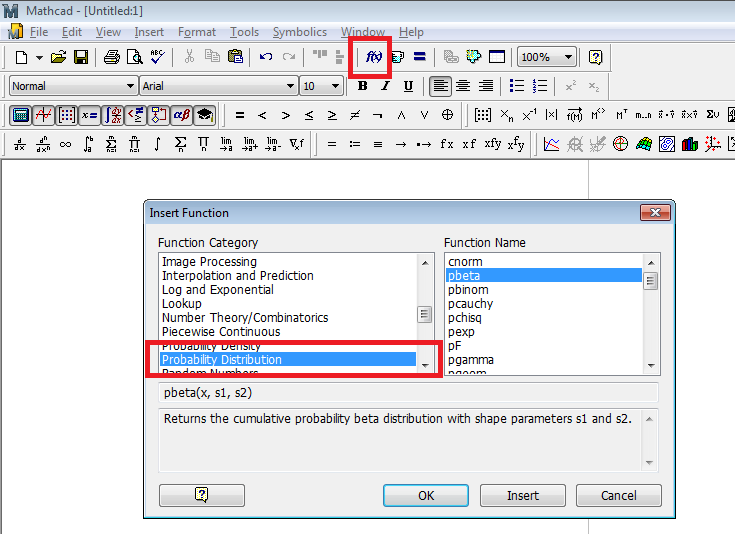The width and height of the screenshot is (741, 534).
Task: Click the Print icon
Action: (112, 57)
